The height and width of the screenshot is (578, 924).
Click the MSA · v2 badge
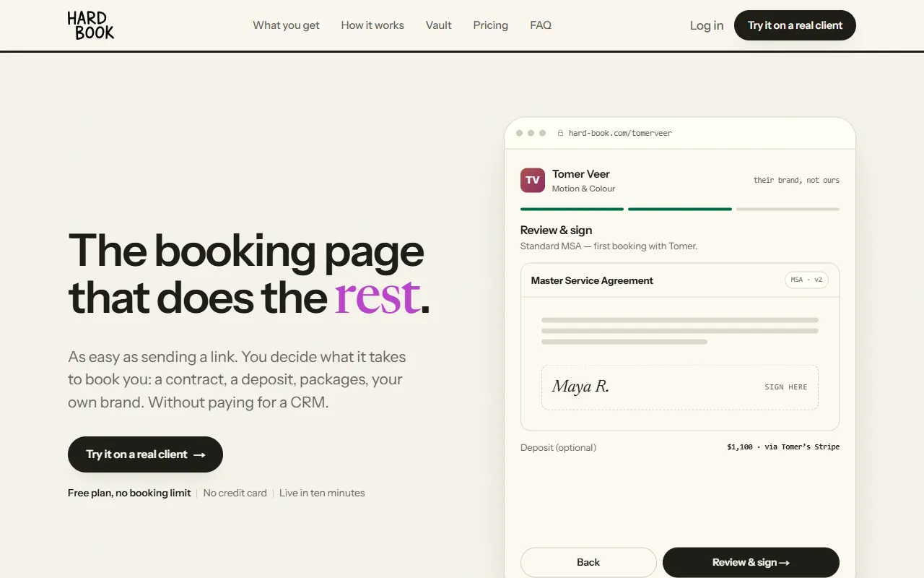(806, 280)
